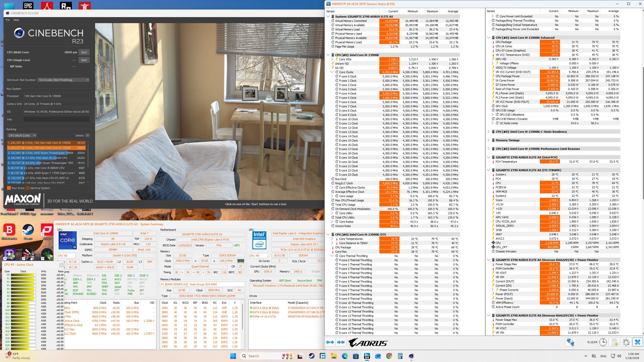The height and width of the screenshot is (362, 644).
Task: Open the Cinebench Help menu
Action: pyautogui.click(x=16, y=20)
